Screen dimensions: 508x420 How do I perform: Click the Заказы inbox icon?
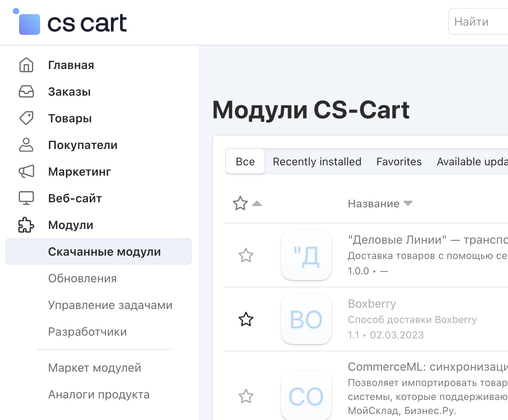pos(26,92)
